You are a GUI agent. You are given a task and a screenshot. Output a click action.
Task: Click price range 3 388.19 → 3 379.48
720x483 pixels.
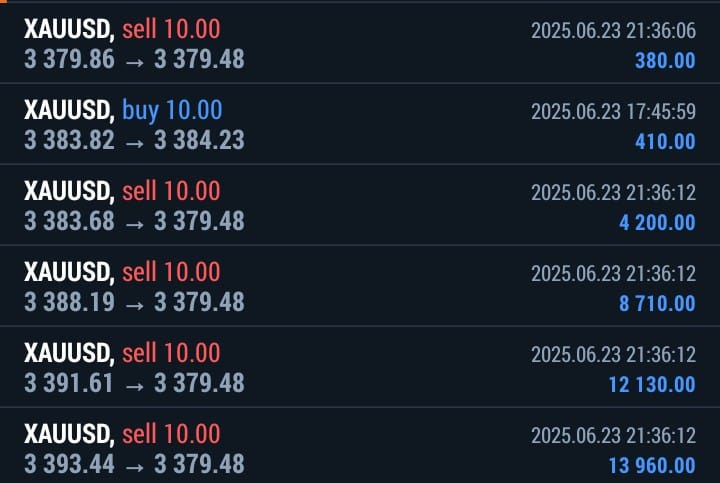pyautogui.click(x=134, y=303)
